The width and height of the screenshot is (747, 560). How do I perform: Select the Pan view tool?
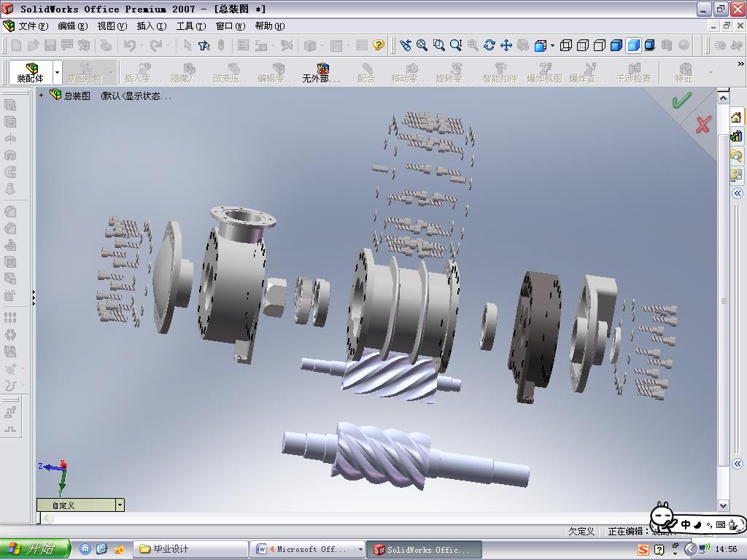[x=506, y=45]
